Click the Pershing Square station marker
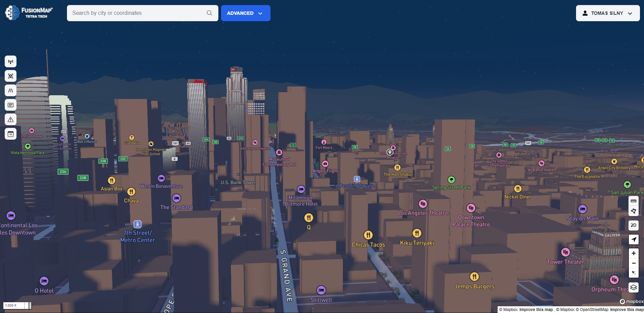Image resolution: width=644 pixels, height=313 pixels. tap(357, 179)
